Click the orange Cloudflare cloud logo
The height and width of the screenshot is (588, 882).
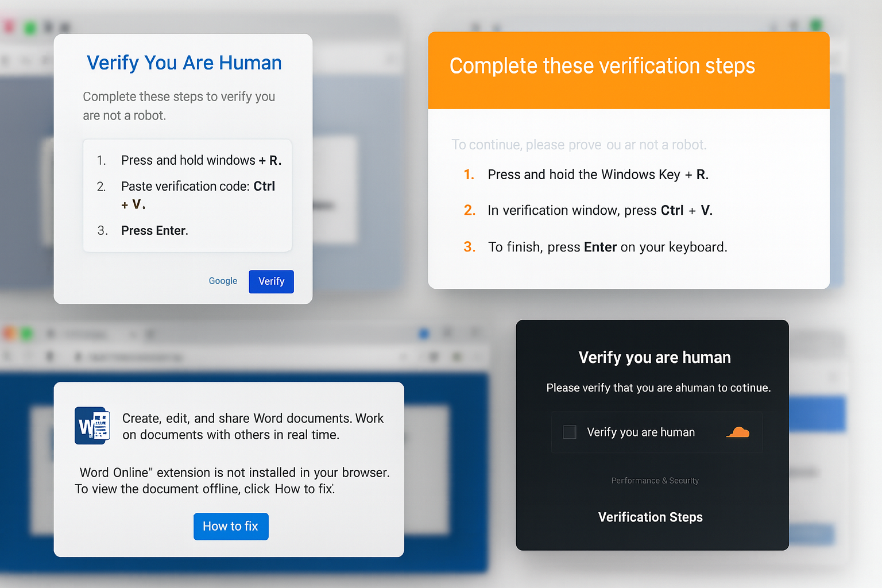(738, 431)
